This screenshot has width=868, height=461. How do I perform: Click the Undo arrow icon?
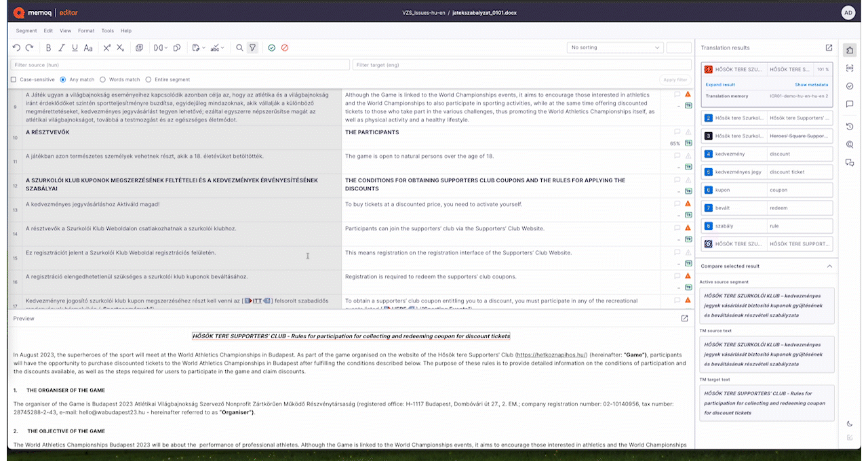click(x=17, y=47)
